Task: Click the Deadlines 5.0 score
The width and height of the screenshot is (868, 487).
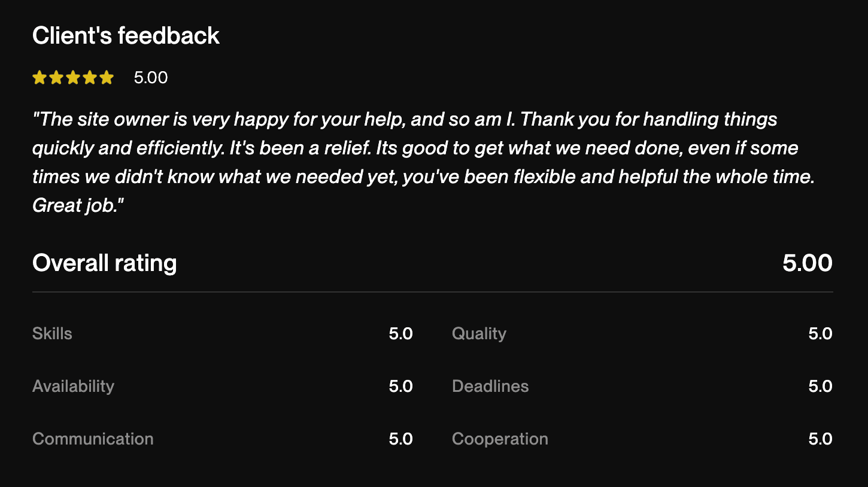Action: click(820, 386)
